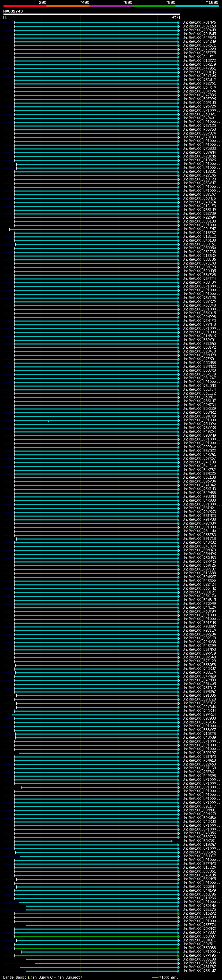Click the green alignment bar for UniRef100_Q152V2
222x980 pixels.
pyautogui.click(x=97, y=914)
